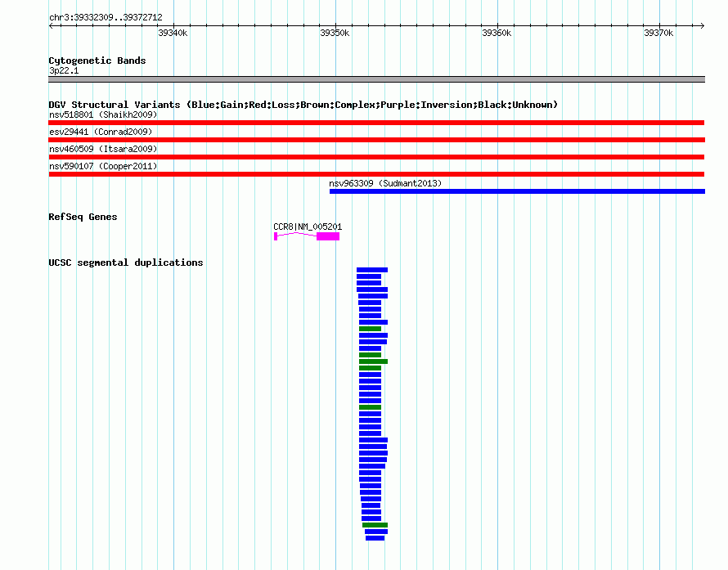Open the CCR8|NM_005201 gene label

tap(308, 227)
